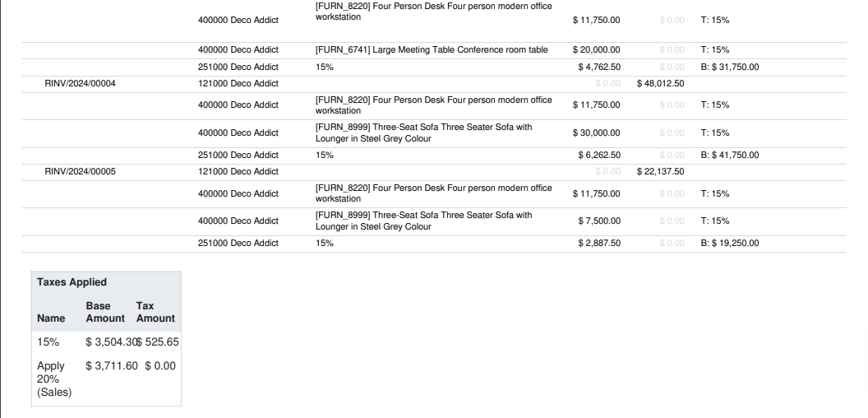This screenshot has height=418, width=868.
Task: Click the B: $ 31,750.00 tax base
Action: [730, 67]
